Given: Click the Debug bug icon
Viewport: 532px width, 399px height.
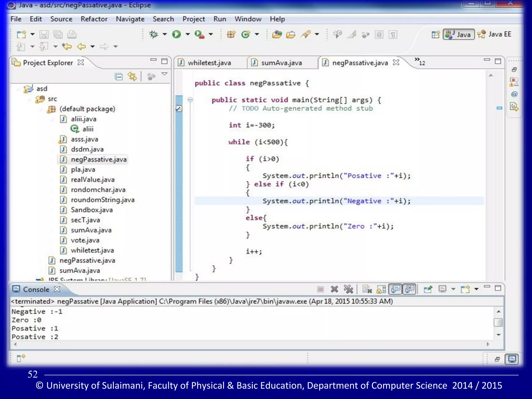Looking at the screenshot, I should point(154,34).
